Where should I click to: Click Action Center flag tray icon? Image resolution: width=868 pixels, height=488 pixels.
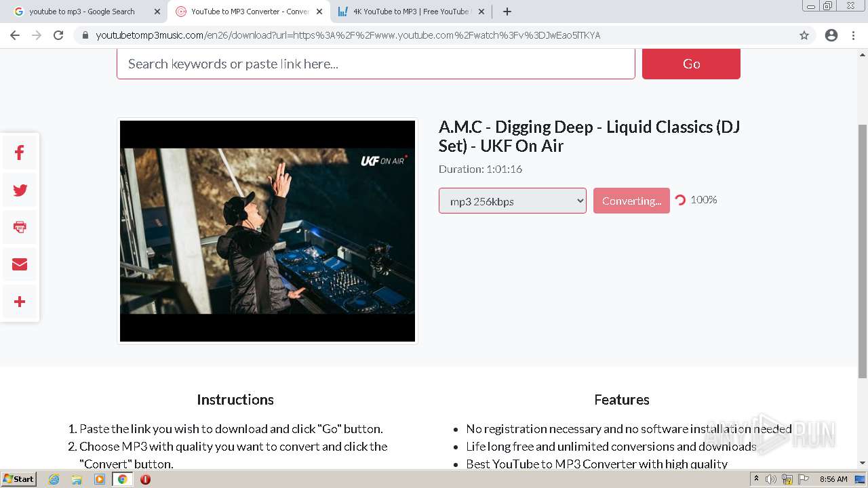click(804, 479)
